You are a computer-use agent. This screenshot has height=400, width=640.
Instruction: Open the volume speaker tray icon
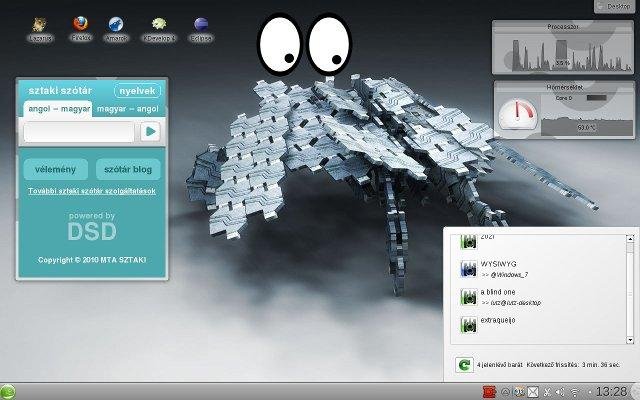pyautogui.click(x=560, y=393)
